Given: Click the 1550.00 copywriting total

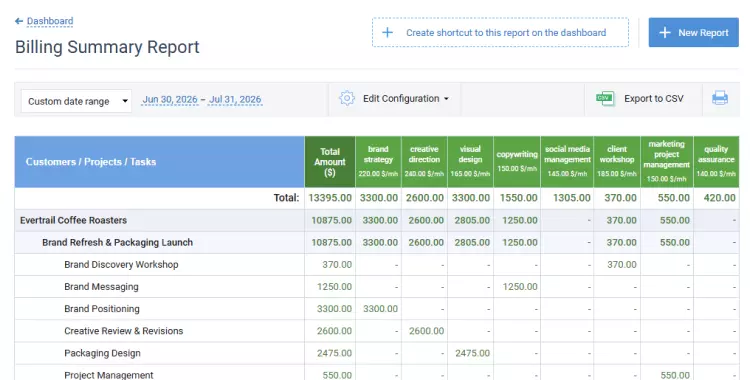Looking at the screenshot, I should [518, 198].
